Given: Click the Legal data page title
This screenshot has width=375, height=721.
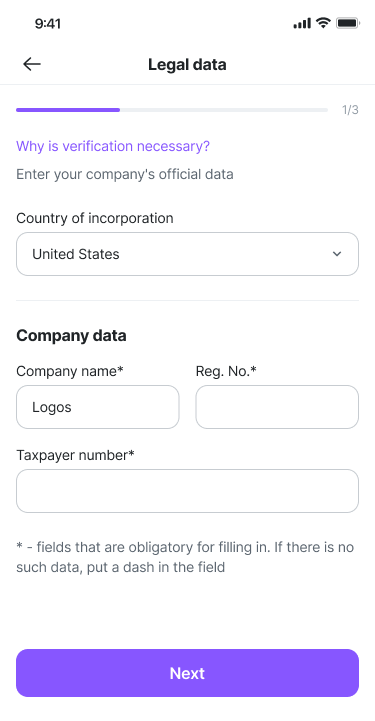Looking at the screenshot, I should pos(187,64).
